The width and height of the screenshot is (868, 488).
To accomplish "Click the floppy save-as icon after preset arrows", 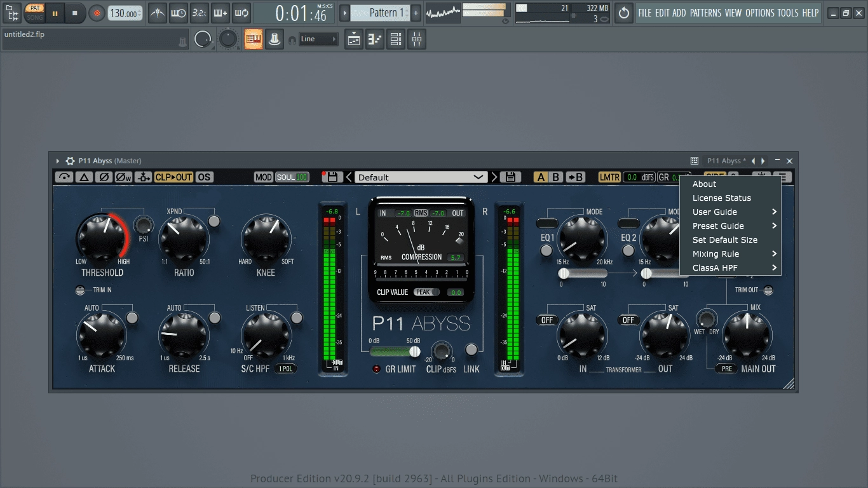I will click(x=510, y=177).
